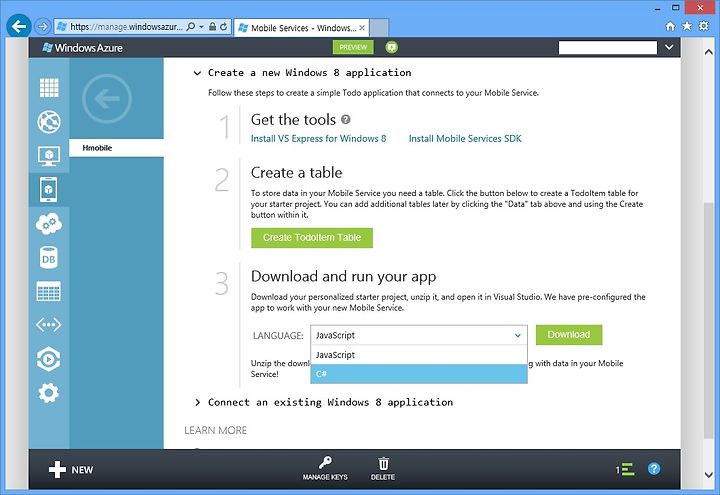Open Install Mobile Services SDK link
The width and height of the screenshot is (720, 495).
(465, 139)
